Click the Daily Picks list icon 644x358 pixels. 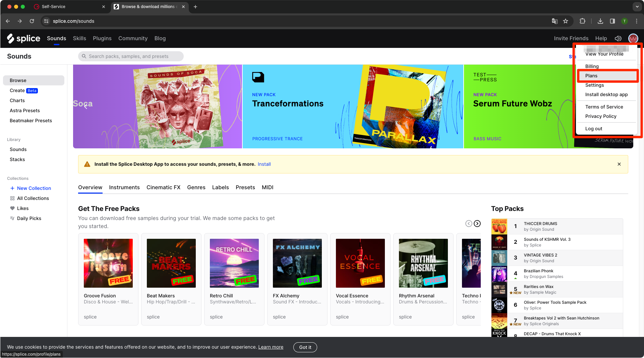[x=12, y=218]
